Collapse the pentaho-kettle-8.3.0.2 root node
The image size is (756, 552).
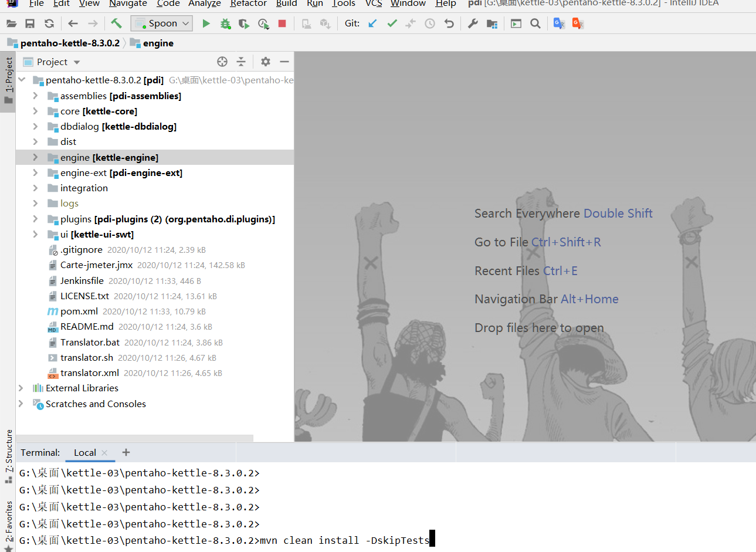22,80
